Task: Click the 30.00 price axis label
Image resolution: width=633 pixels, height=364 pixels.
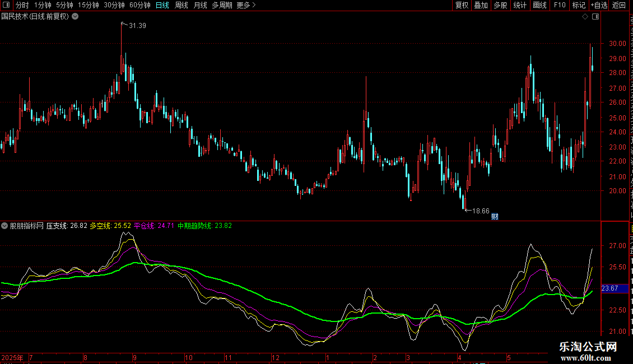Action: (x=617, y=44)
